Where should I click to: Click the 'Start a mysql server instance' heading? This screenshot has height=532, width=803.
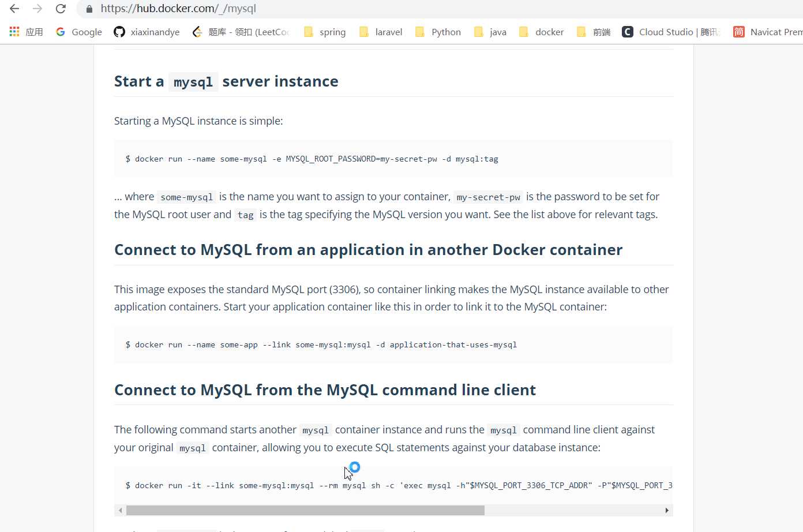(x=226, y=81)
